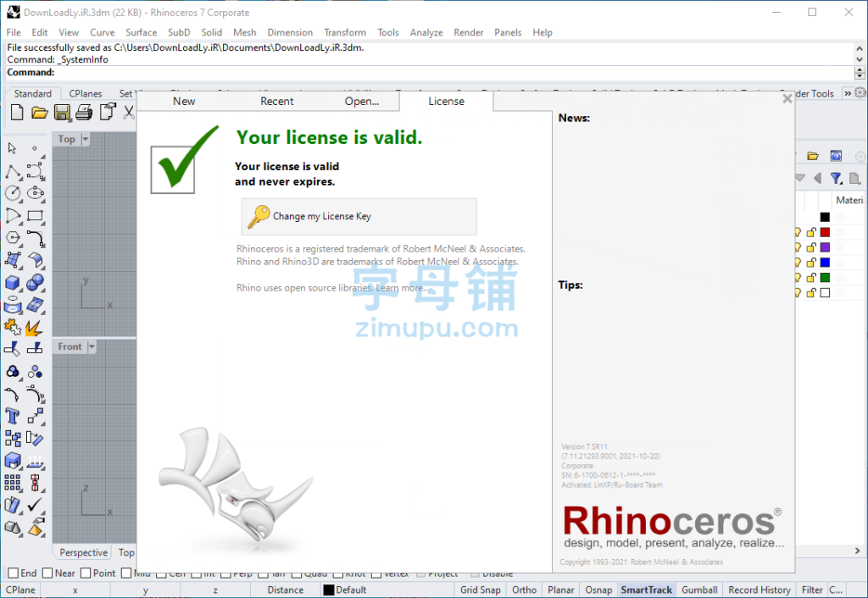The height and width of the screenshot is (598, 868).
Task: Click the red layer color swatch
Action: pos(825,232)
